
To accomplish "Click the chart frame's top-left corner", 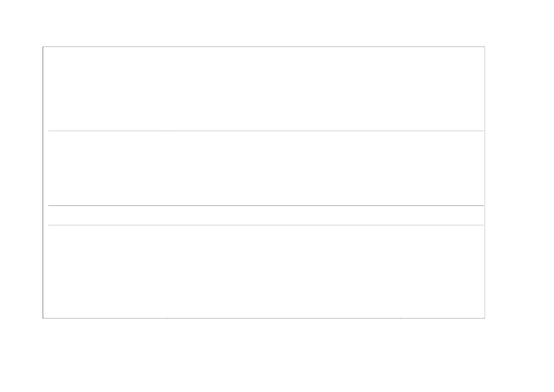I will click(x=43, y=46).
